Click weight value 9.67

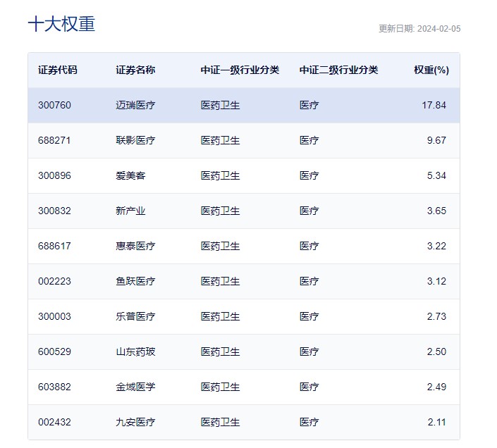(x=436, y=140)
